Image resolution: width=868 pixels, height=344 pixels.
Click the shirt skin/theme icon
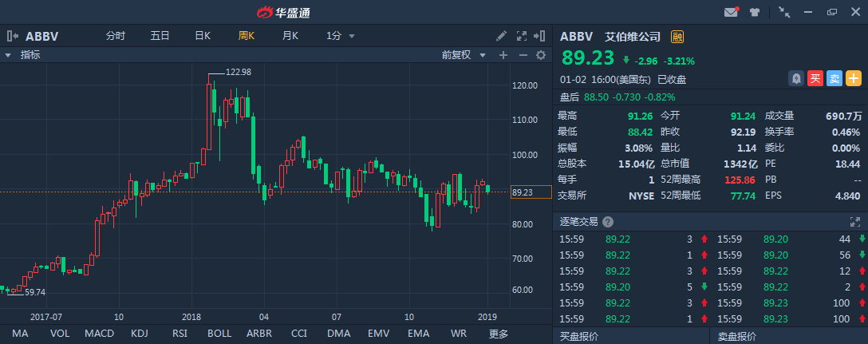point(755,12)
